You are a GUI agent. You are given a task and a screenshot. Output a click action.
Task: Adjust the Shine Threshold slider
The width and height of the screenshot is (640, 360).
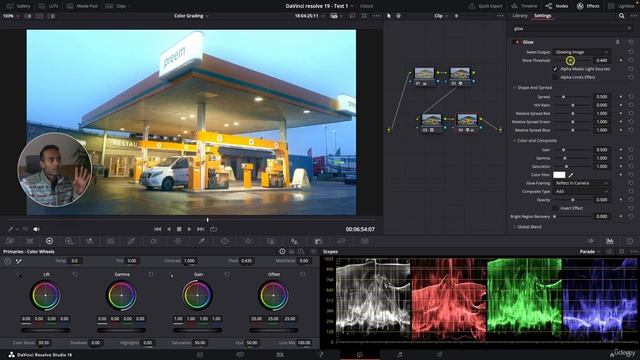pyautogui.click(x=571, y=60)
